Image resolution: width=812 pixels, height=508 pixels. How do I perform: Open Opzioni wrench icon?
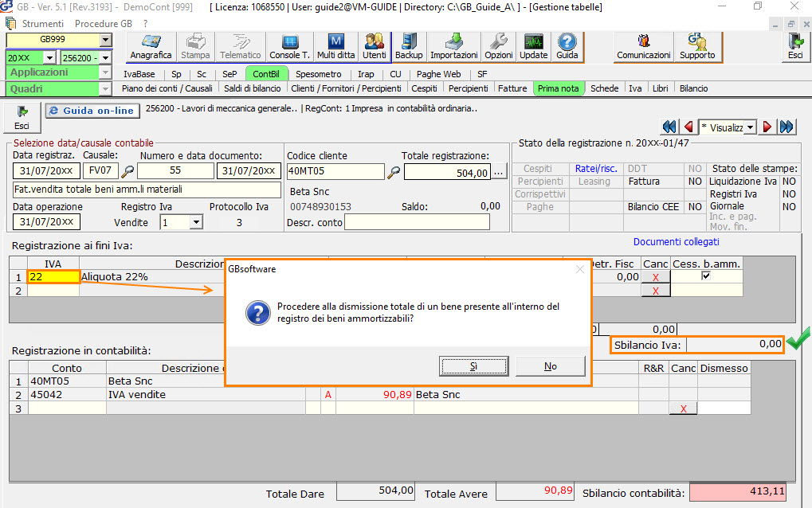tap(499, 46)
